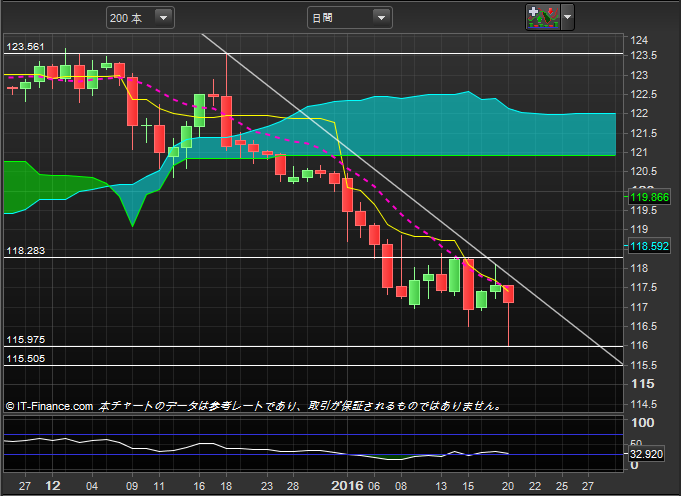Click the indicator settings chart icon

pyautogui.click(x=543, y=17)
